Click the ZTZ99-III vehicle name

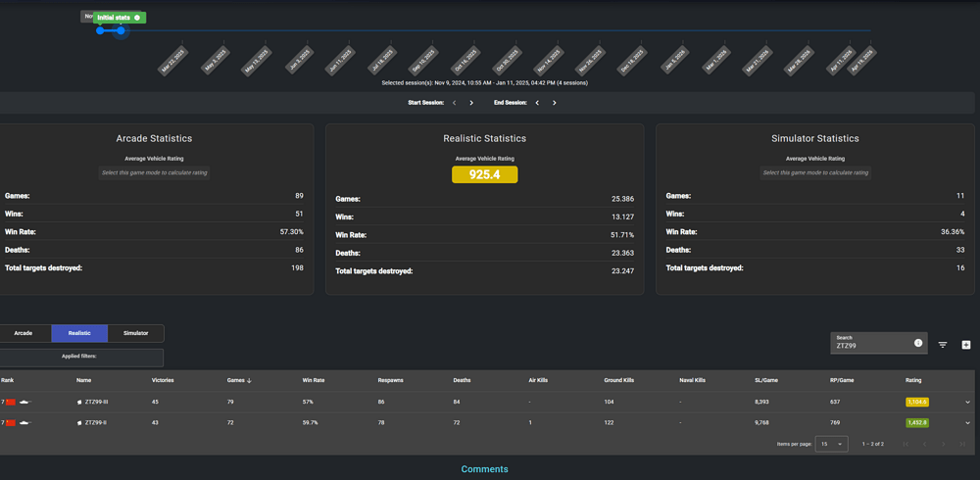[97, 402]
